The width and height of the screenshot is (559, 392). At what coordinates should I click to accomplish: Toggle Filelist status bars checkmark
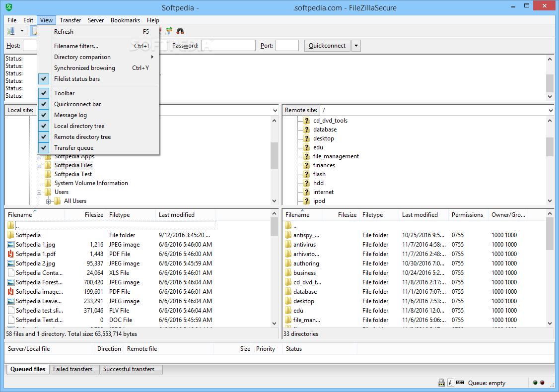[44, 79]
